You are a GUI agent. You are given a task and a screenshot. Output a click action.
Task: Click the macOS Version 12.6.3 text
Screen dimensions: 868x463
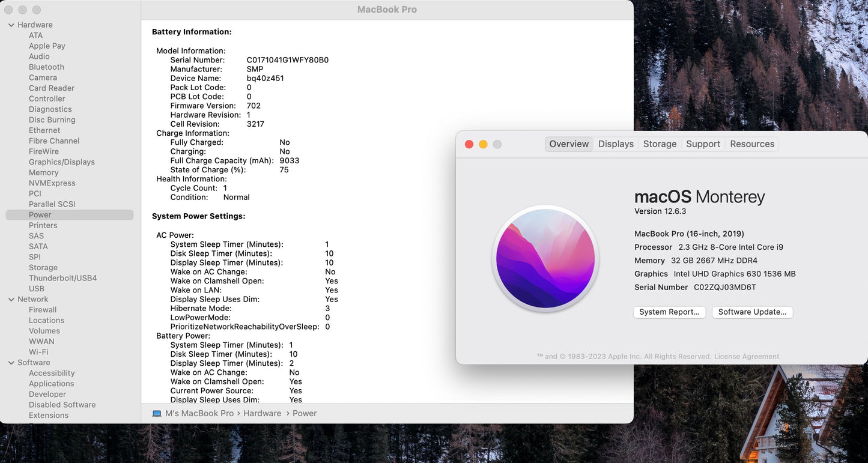click(660, 211)
